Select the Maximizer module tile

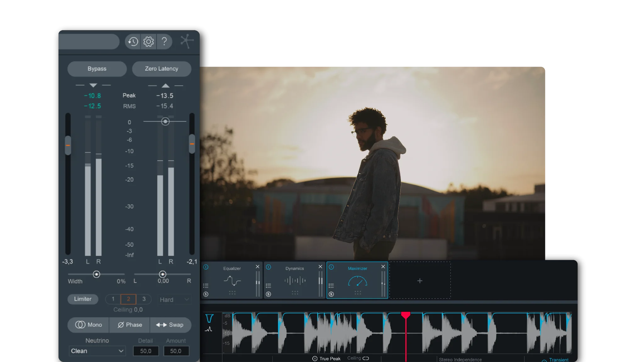(357, 280)
